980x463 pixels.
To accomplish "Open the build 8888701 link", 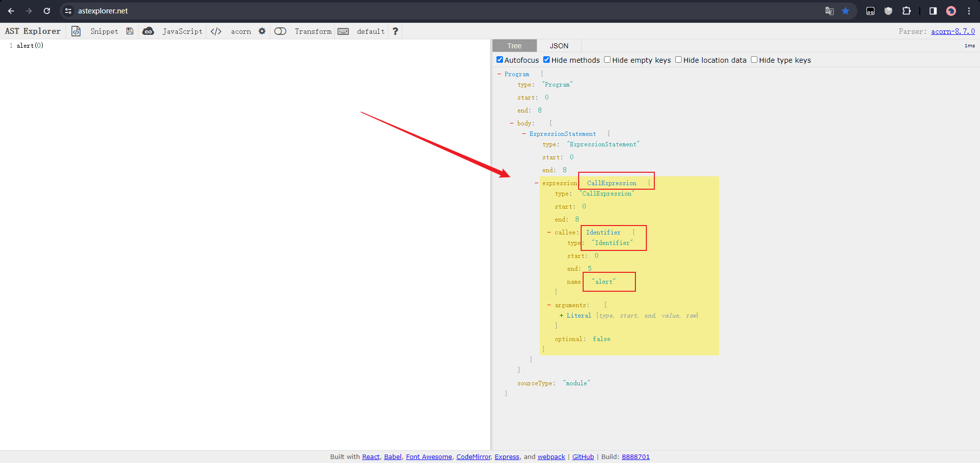I will click(x=636, y=457).
